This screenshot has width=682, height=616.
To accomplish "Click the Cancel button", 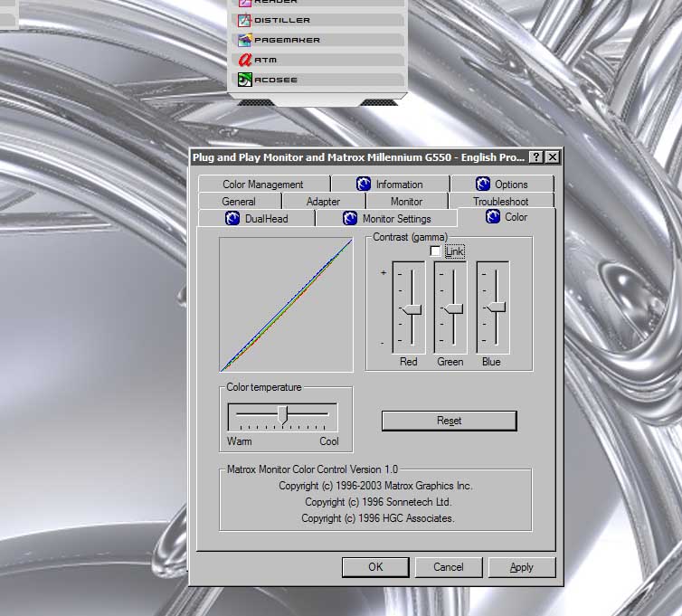I will (x=449, y=567).
